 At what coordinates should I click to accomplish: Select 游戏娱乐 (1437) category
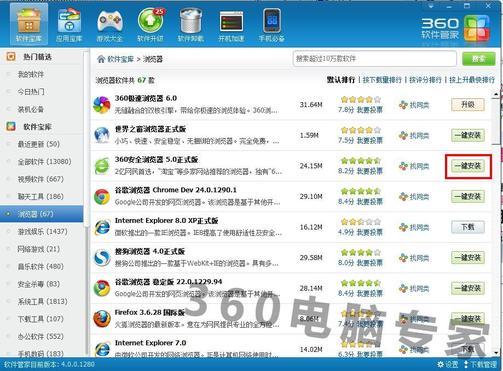click(42, 231)
